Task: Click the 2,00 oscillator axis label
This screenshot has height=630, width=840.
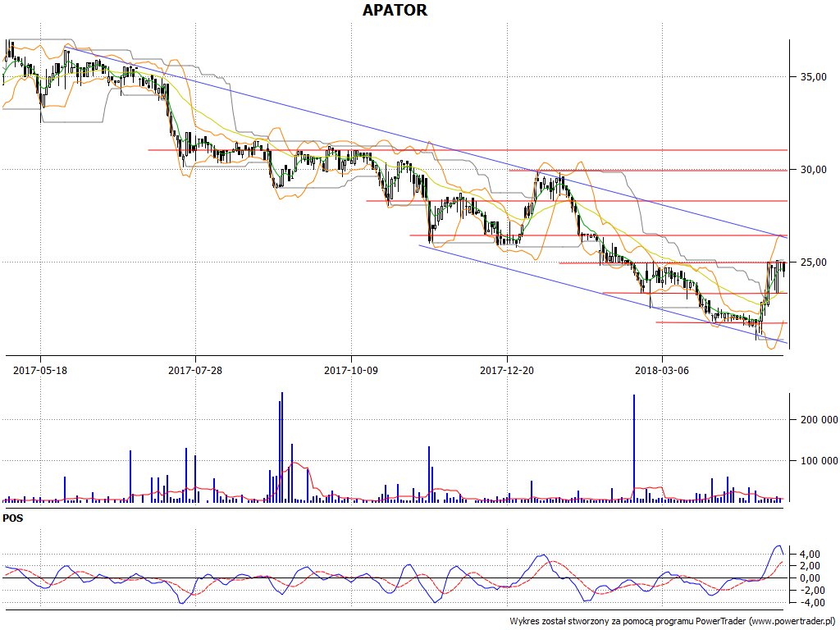Action: (x=809, y=566)
